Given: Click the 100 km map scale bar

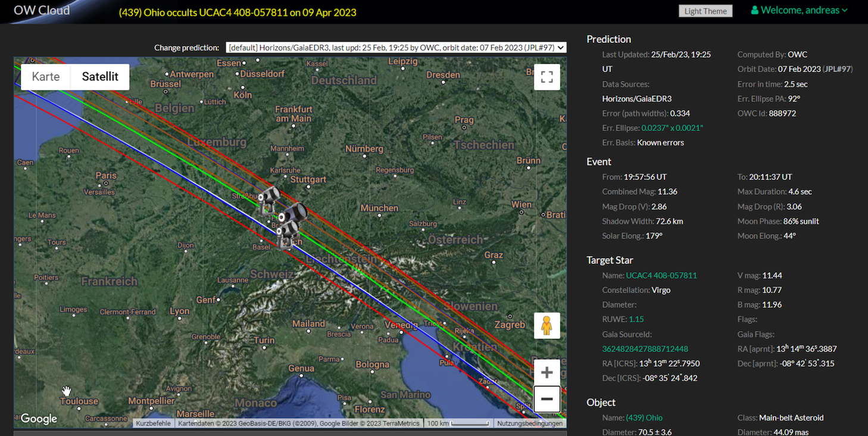Looking at the screenshot, I should [x=457, y=423].
